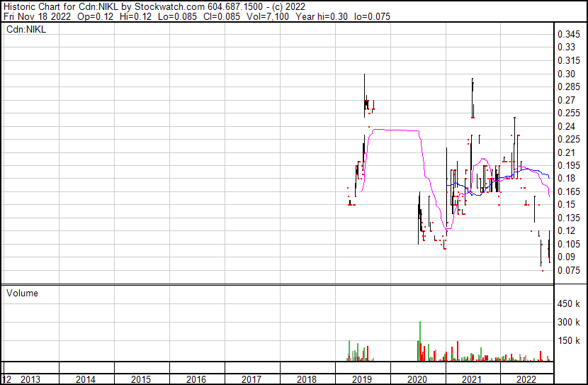Click the 0.15 price axis label
588x385 pixels.
[x=567, y=205]
